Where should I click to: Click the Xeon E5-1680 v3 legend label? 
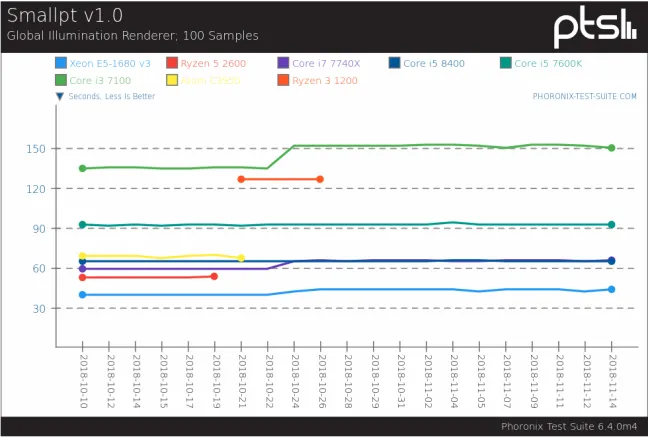pos(110,63)
